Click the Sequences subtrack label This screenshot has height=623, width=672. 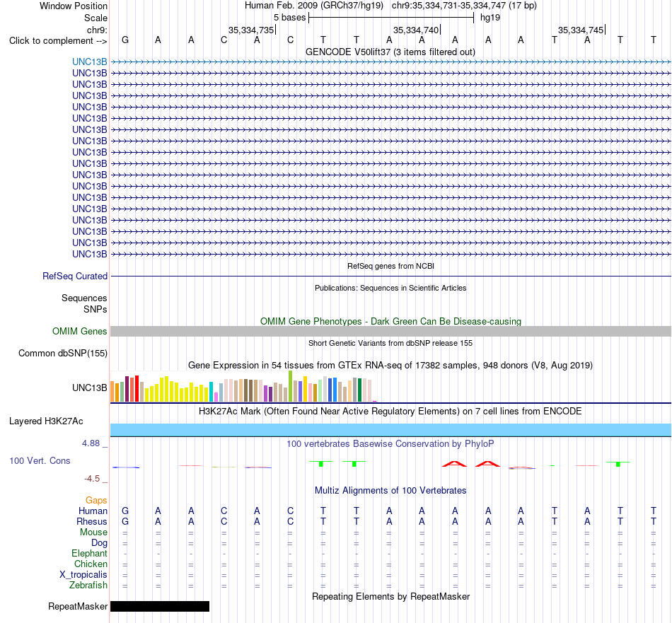click(84, 298)
